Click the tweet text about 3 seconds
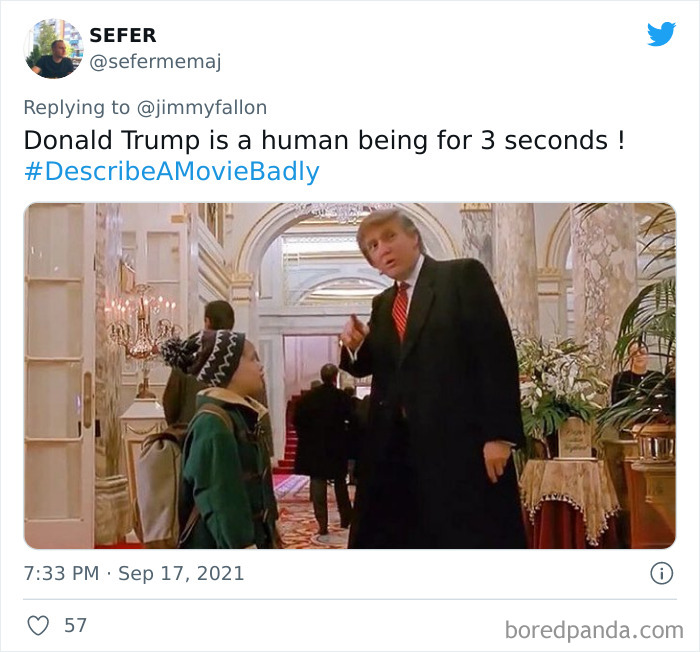This screenshot has width=700, height=652. (324, 140)
